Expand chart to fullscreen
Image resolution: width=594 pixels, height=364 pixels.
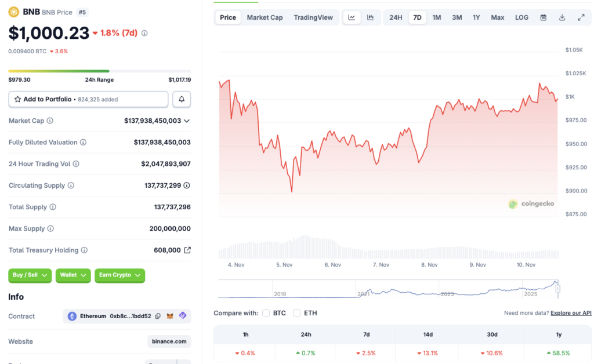point(581,17)
